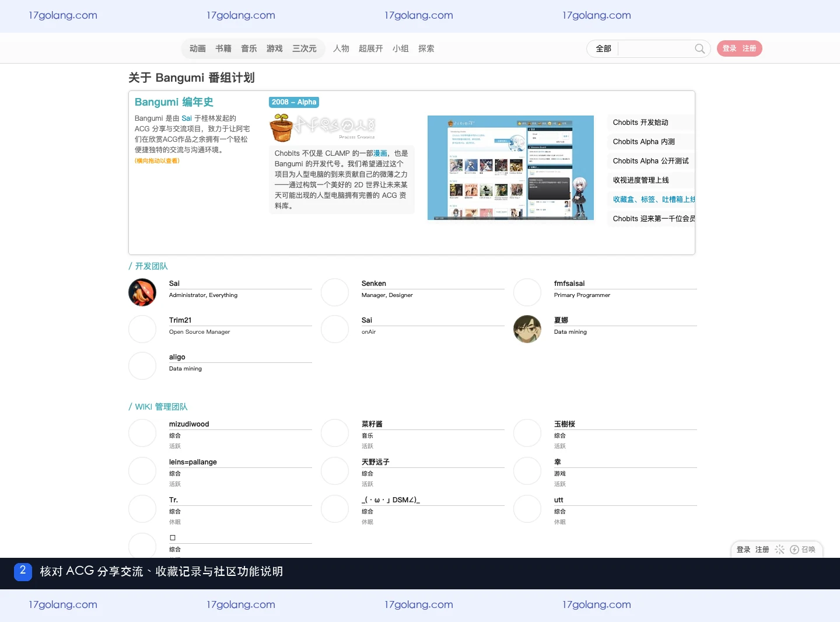Click aligo's avatar circle

(x=142, y=366)
